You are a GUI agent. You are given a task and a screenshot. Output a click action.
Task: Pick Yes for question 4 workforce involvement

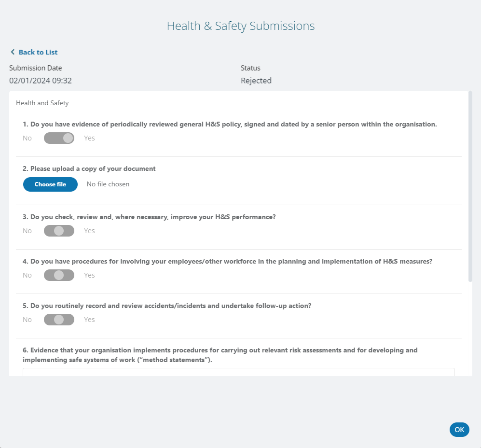(89, 275)
